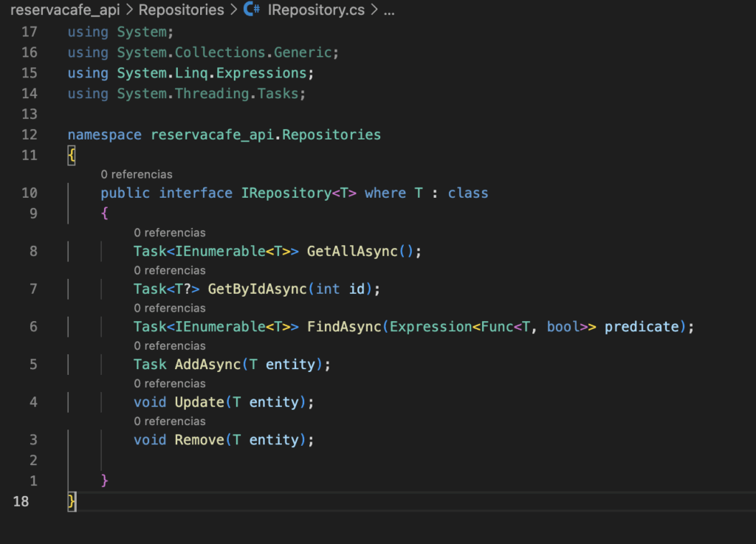The image size is (756, 544).
Task: Show references above the IRepository interface declaration
Action: pos(137,175)
